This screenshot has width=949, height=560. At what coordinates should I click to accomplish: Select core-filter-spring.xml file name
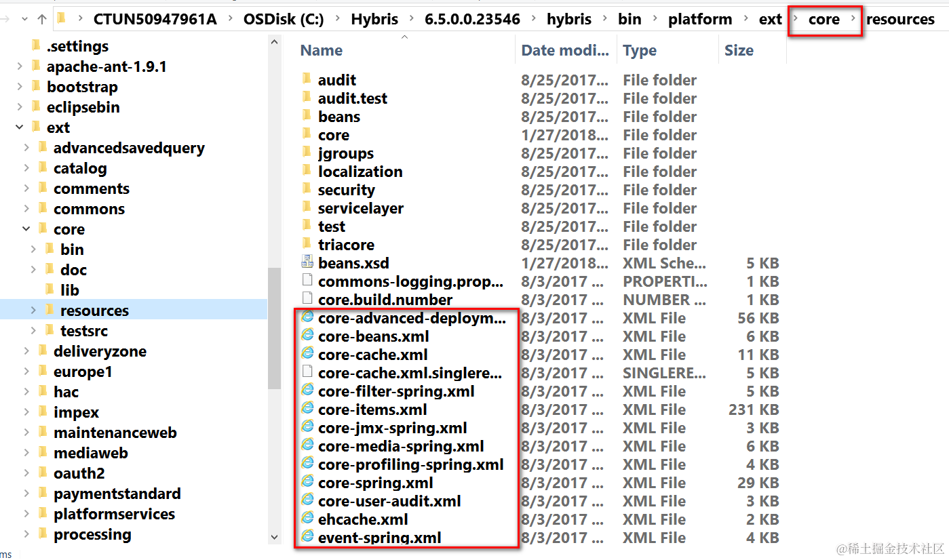(x=396, y=391)
